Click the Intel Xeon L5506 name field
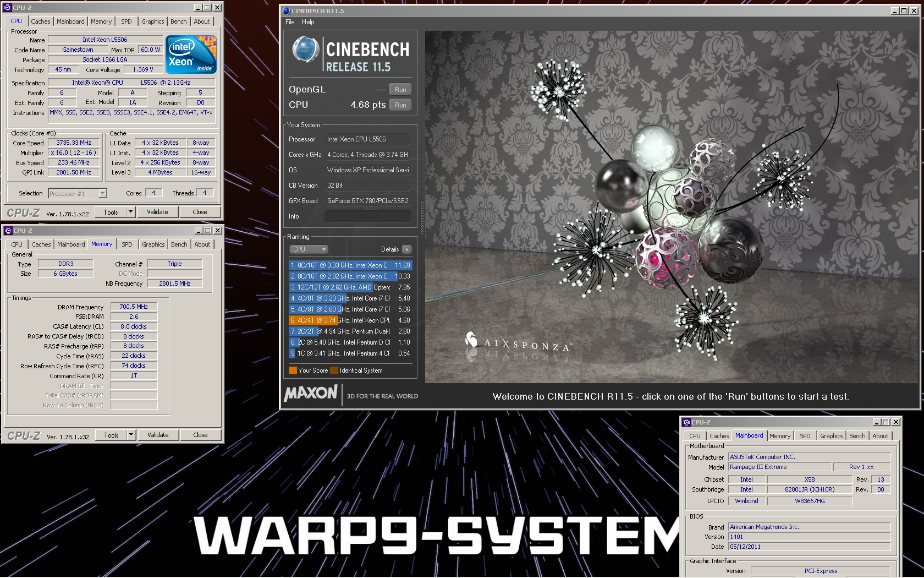 coord(105,40)
